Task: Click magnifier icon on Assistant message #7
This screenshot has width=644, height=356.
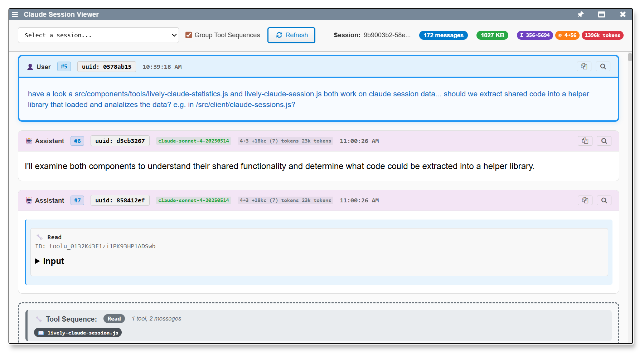Action: click(604, 201)
